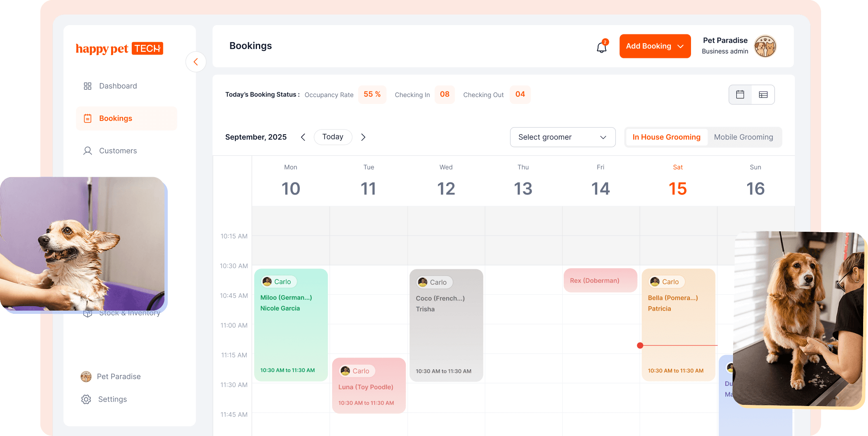Click the Customers person icon
The image size is (868, 436).
tap(87, 151)
